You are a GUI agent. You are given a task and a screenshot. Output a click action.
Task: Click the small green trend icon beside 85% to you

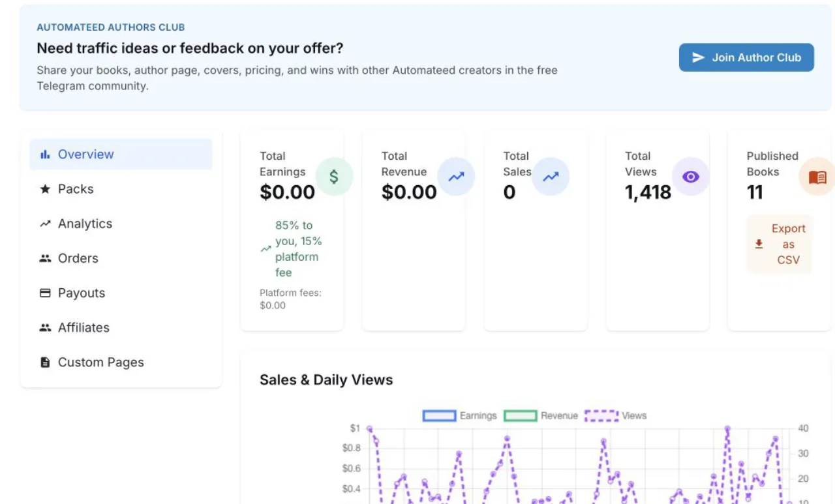(266, 249)
